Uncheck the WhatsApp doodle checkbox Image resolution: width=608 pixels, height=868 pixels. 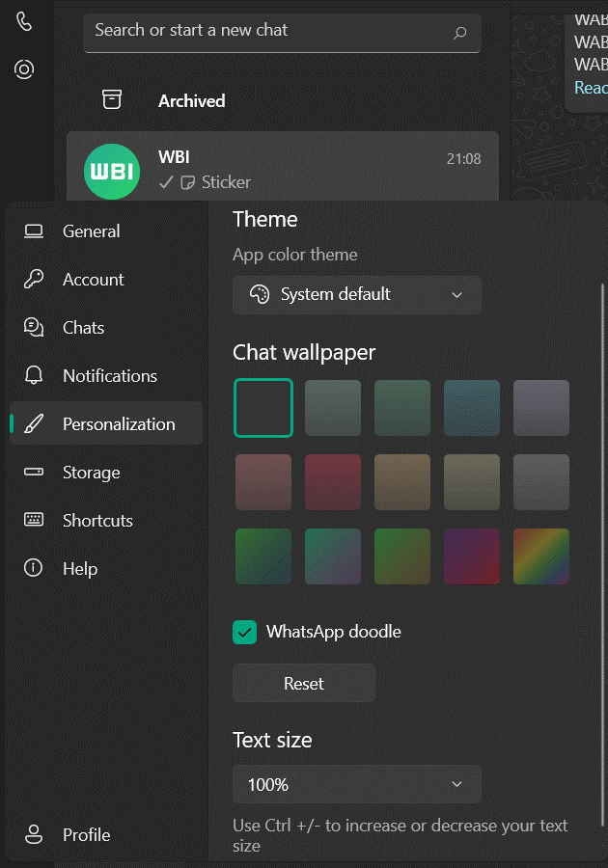pos(245,632)
